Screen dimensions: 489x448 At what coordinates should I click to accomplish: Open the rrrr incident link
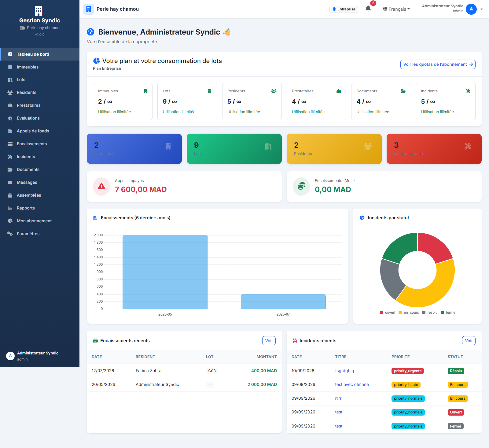pos(338,398)
